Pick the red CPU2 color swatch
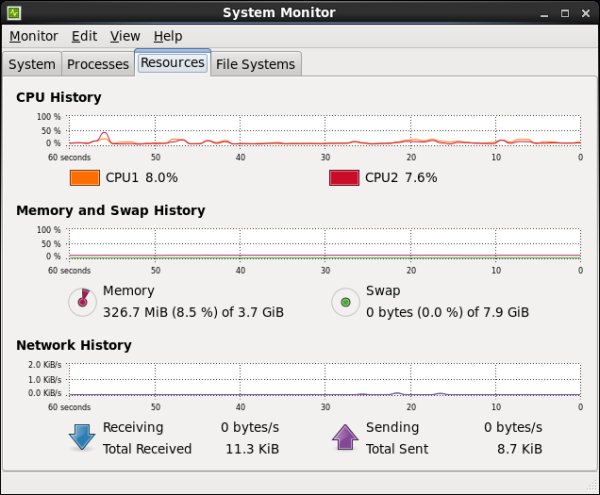Image resolution: width=600 pixels, height=495 pixels. [344, 178]
